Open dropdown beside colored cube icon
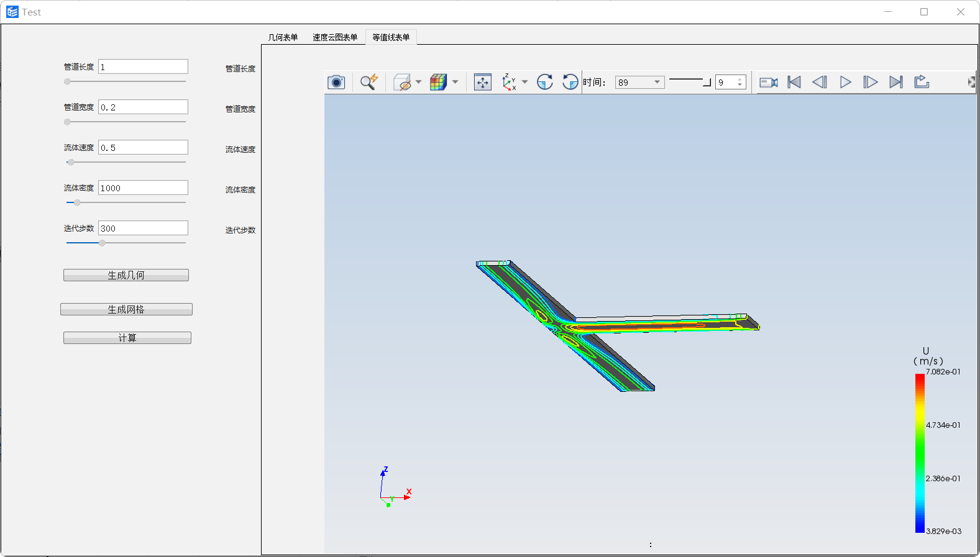The image size is (980, 557). [x=455, y=82]
